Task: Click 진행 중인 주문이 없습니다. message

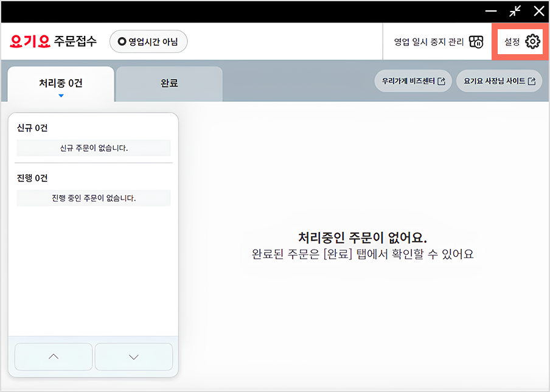Action: [x=94, y=198]
